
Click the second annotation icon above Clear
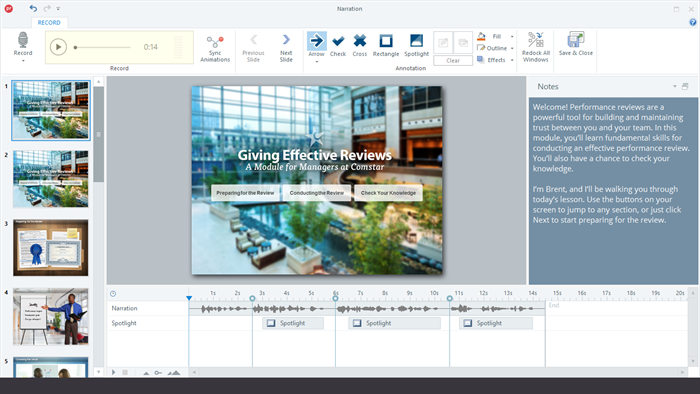(x=463, y=43)
